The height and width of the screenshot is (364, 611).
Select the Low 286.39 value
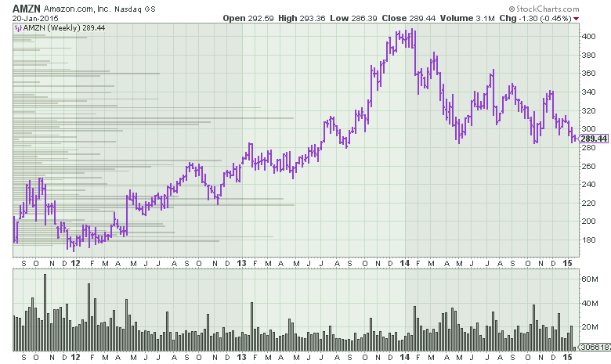point(353,18)
